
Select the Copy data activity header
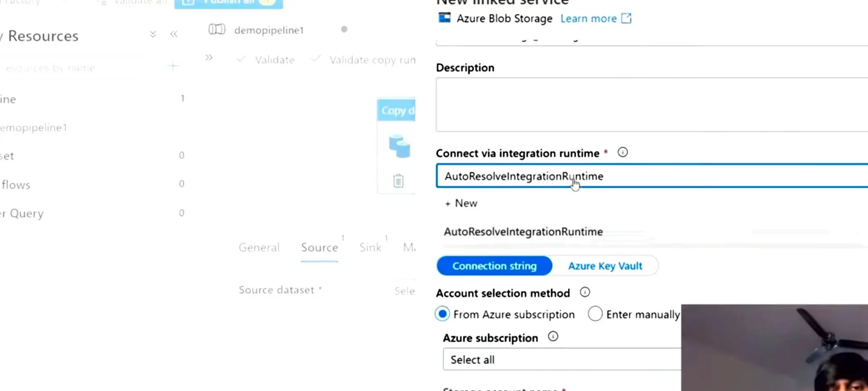click(x=396, y=110)
